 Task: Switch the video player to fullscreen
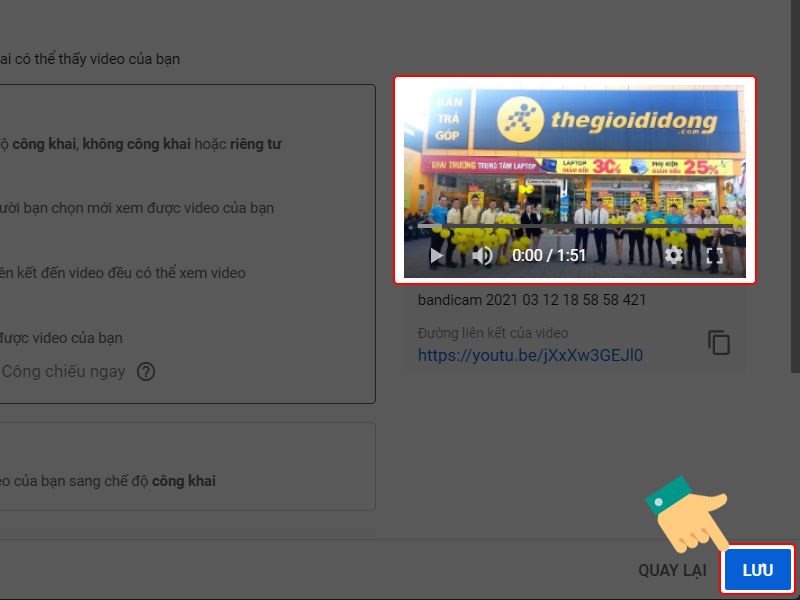click(x=714, y=255)
